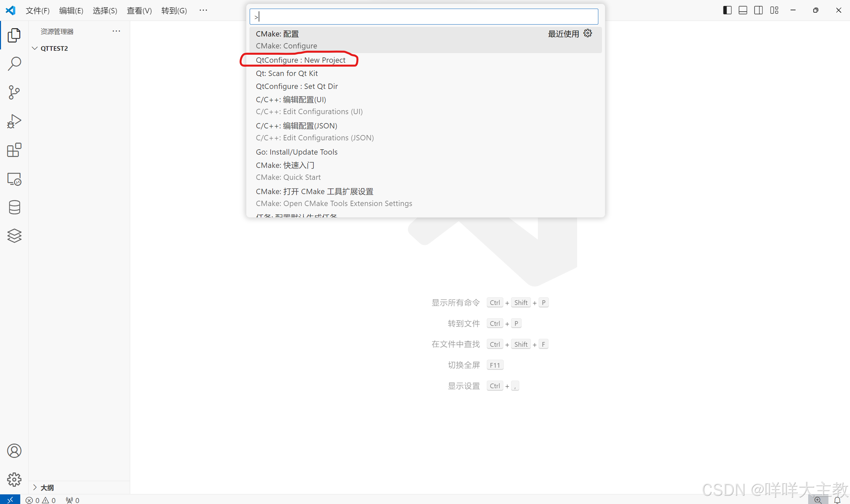The image size is (850, 504).
Task: Run the CMake: 配置 command
Action: click(x=425, y=40)
